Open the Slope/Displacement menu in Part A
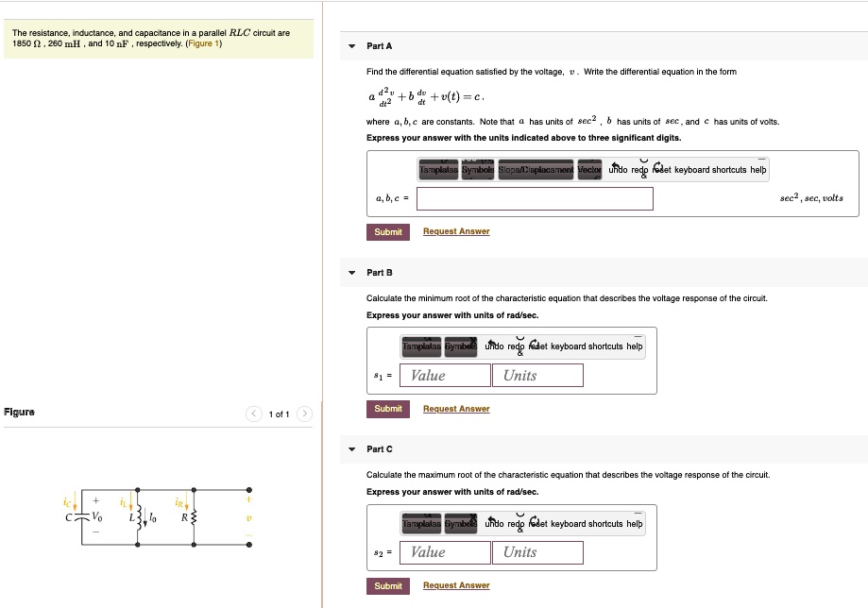 point(535,170)
